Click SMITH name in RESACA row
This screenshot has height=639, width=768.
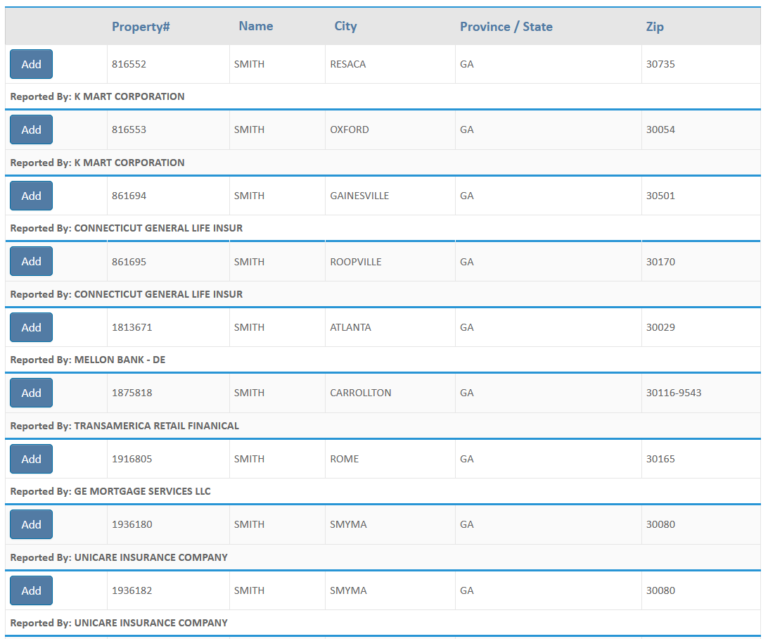[249, 64]
